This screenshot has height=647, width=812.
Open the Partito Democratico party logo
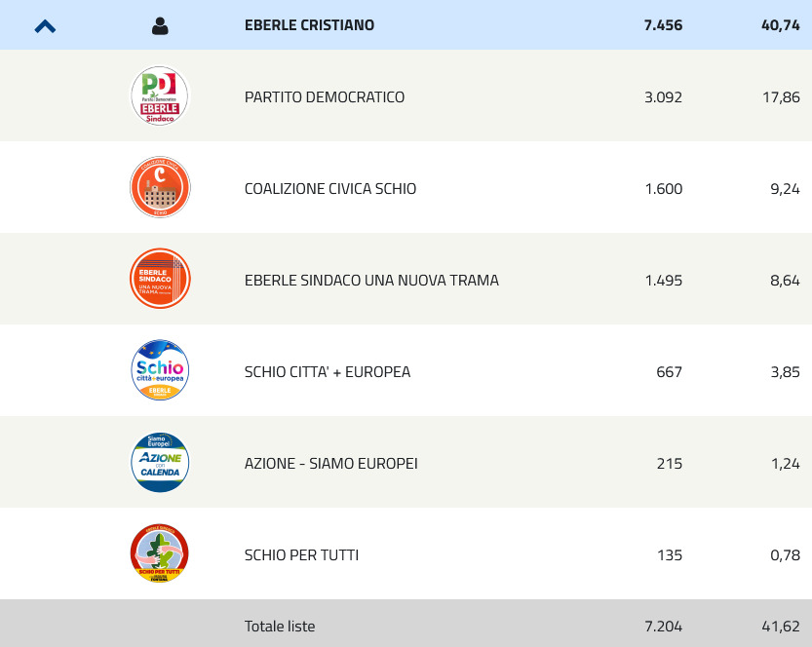coord(160,95)
